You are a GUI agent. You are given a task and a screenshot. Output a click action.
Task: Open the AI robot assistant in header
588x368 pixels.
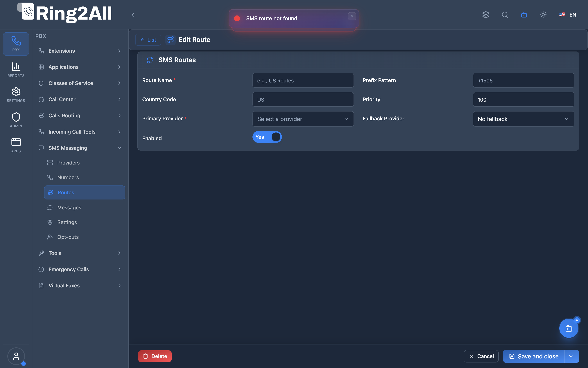pos(524,15)
